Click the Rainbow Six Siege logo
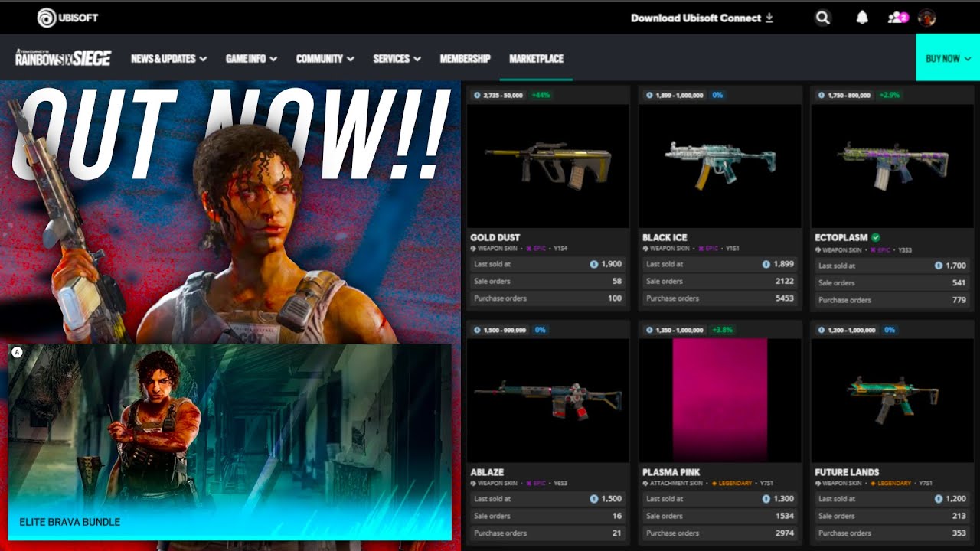This screenshot has width=980, height=551. [64, 57]
